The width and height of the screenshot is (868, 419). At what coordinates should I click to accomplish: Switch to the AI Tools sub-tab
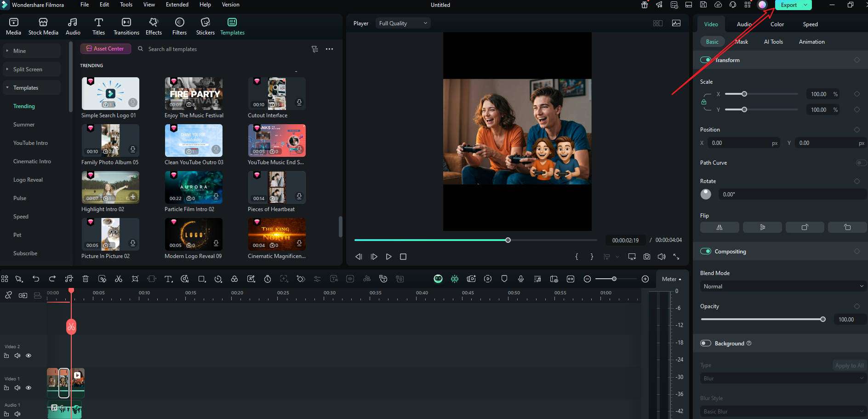click(773, 41)
